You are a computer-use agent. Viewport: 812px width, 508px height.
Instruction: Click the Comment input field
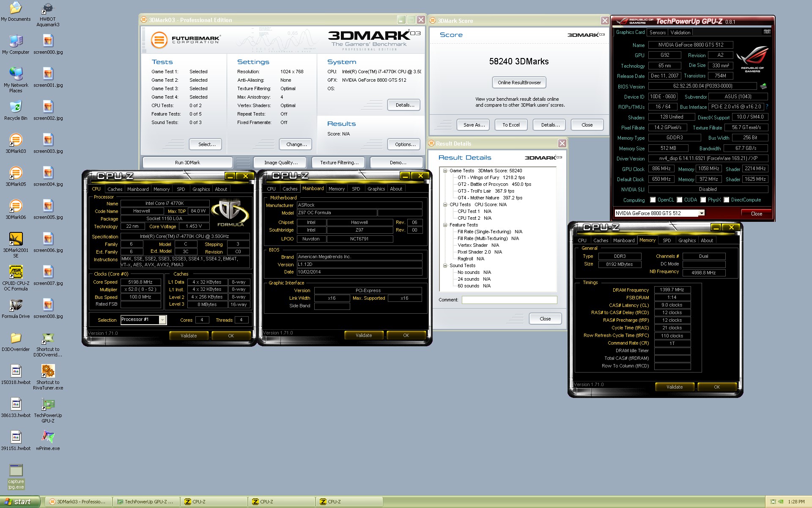tap(509, 300)
